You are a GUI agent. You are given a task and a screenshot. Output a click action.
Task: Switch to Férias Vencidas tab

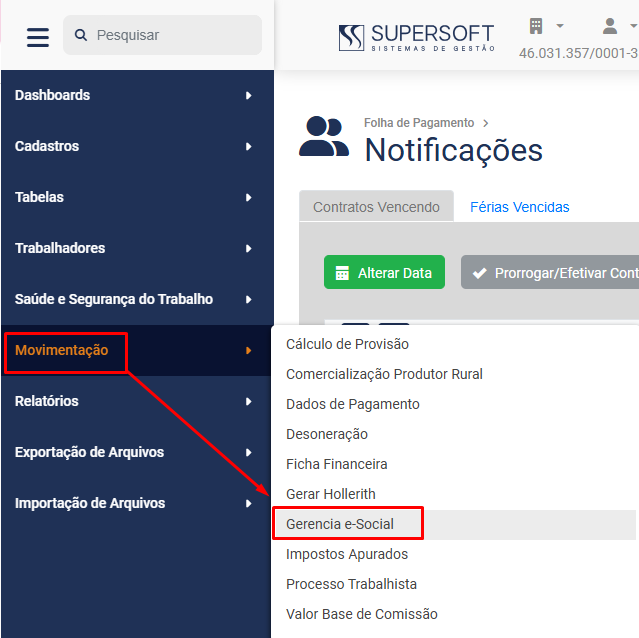(x=520, y=207)
